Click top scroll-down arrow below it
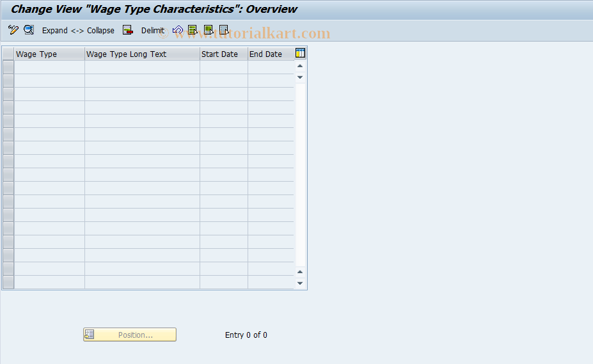The image size is (593, 364). pos(300,77)
